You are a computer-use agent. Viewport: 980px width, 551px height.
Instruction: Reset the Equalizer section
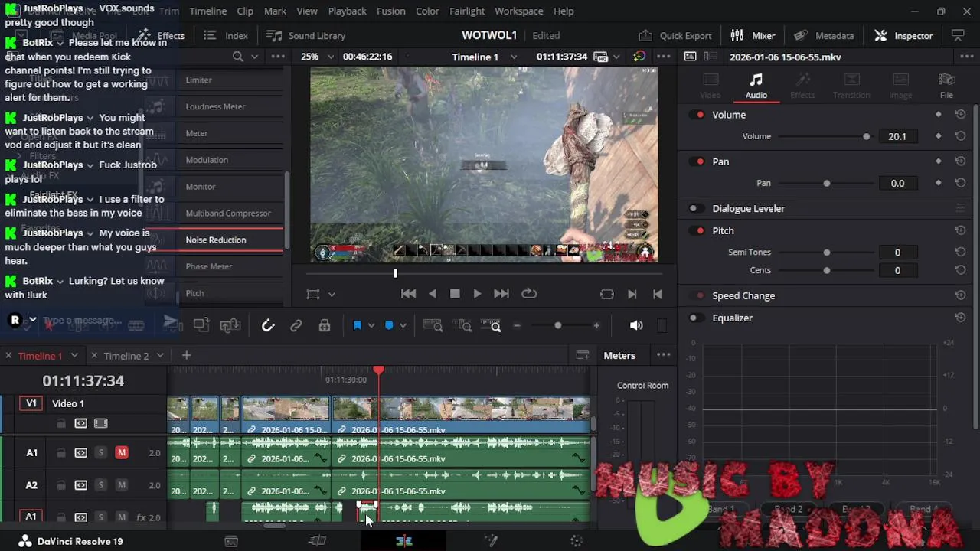960,318
